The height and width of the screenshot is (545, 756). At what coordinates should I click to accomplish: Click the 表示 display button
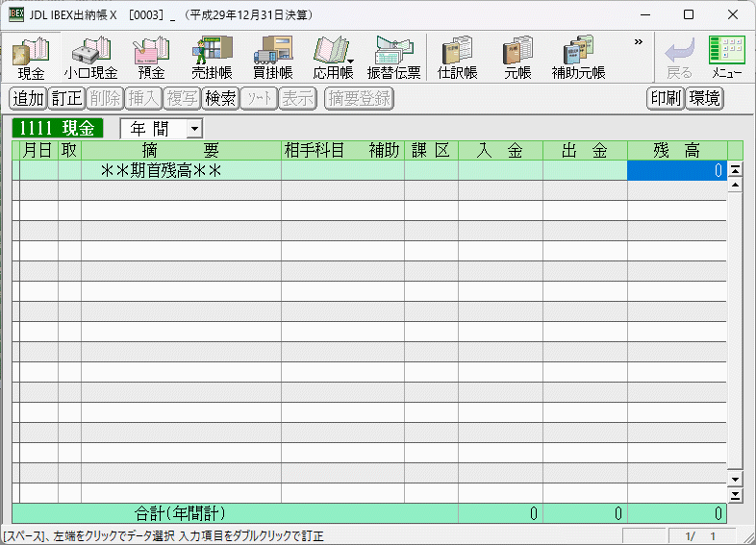coord(297,98)
